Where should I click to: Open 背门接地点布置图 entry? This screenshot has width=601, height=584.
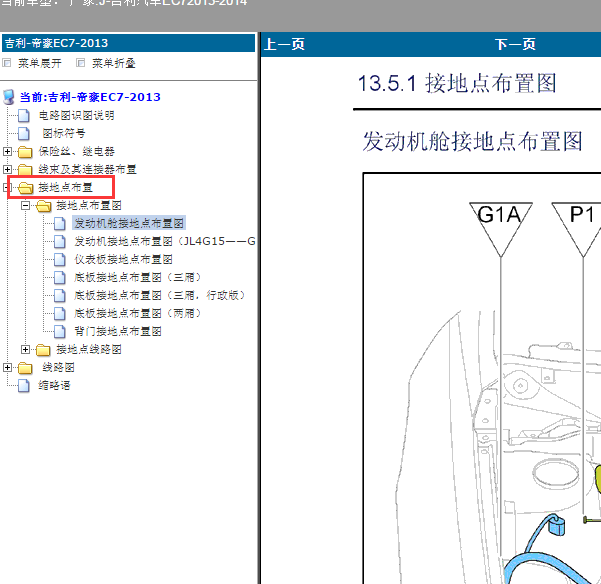tap(118, 331)
